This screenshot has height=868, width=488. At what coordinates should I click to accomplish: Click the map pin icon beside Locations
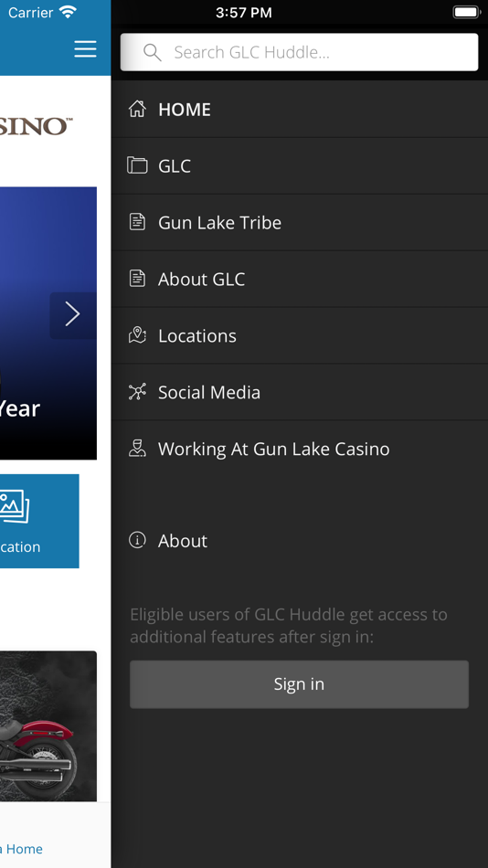pos(137,335)
